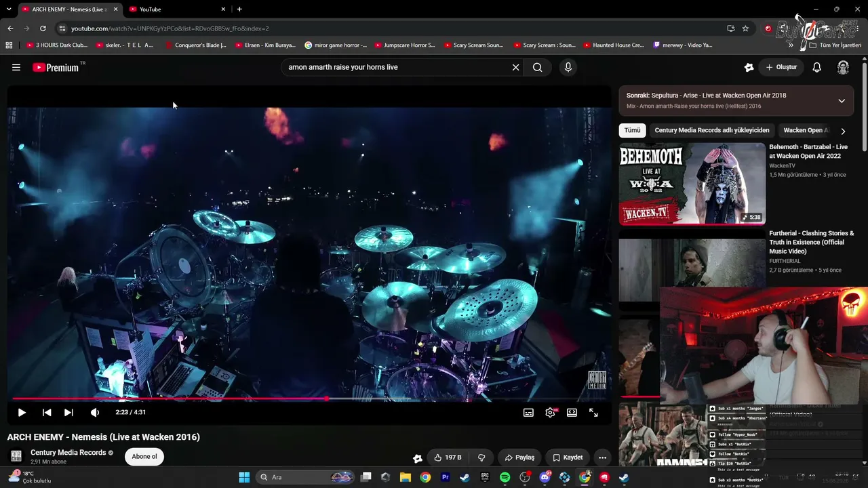Open the Conqueror's Blade bookmark

coord(196,45)
